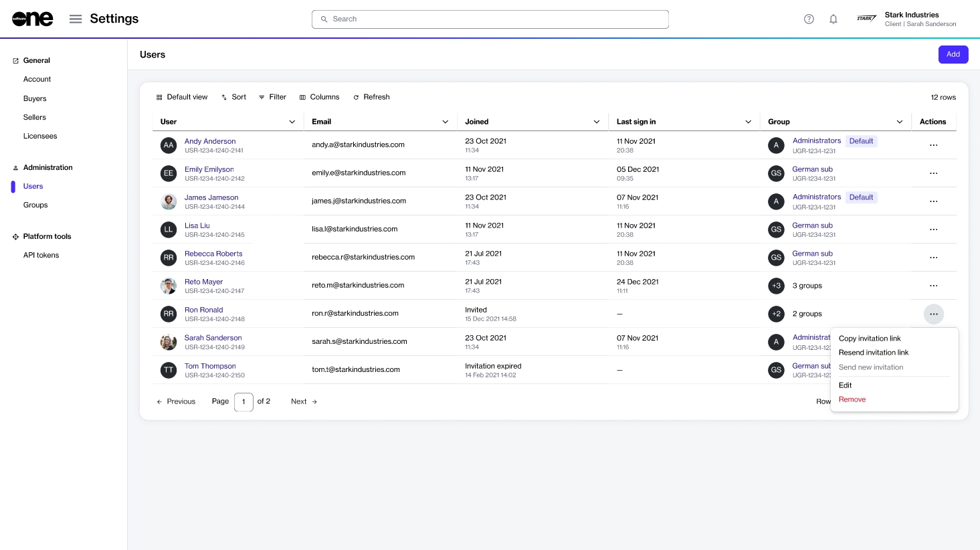980x550 pixels.
Task: Select Copy invitation link from menu
Action: 870,339
